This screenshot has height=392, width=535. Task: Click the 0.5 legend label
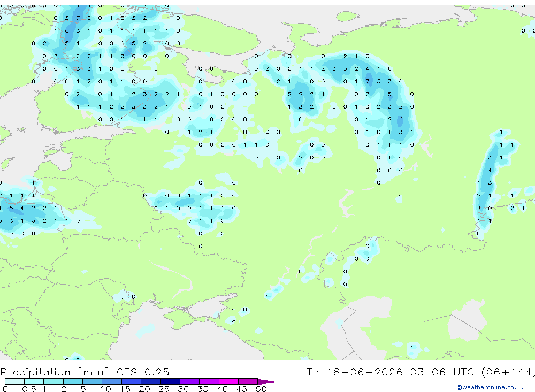(29, 389)
